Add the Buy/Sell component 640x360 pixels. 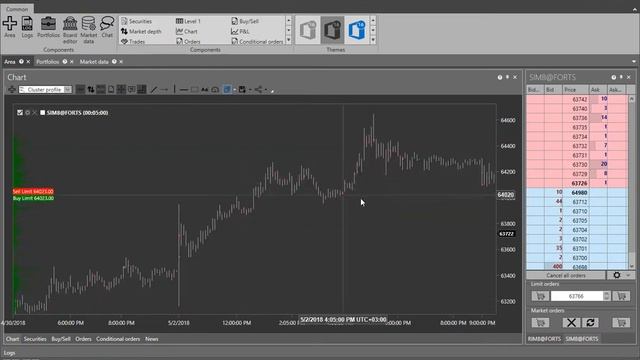pos(245,21)
